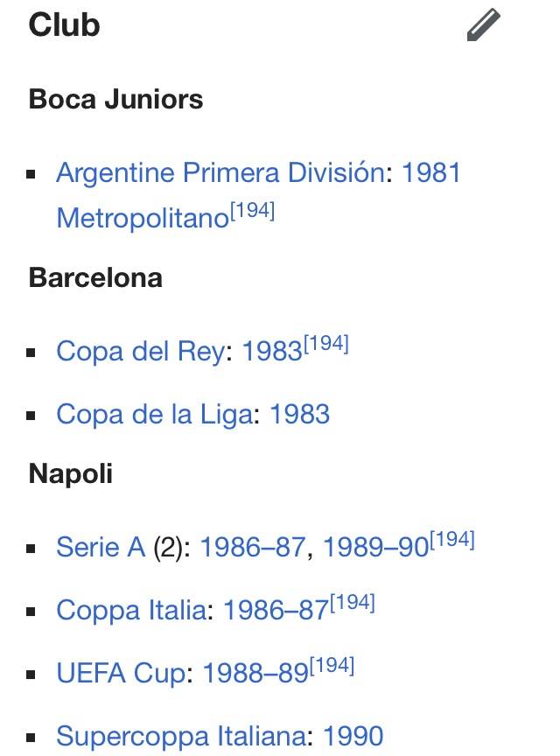Open the Argentine Primera División link
560x756 pixels.
click(x=220, y=172)
